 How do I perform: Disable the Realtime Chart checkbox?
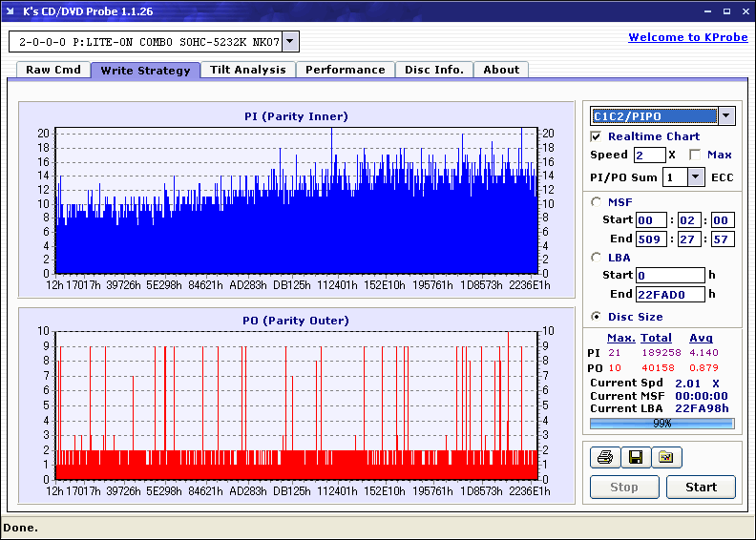597,137
